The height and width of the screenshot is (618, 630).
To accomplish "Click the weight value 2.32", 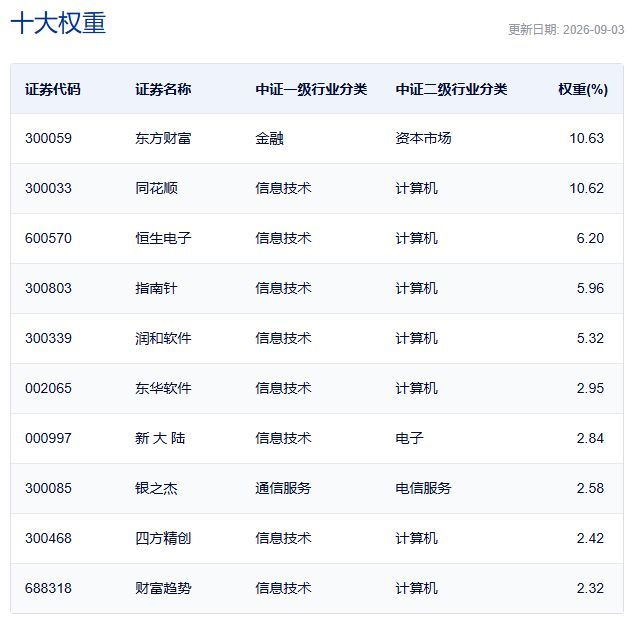I will pyautogui.click(x=590, y=588).
